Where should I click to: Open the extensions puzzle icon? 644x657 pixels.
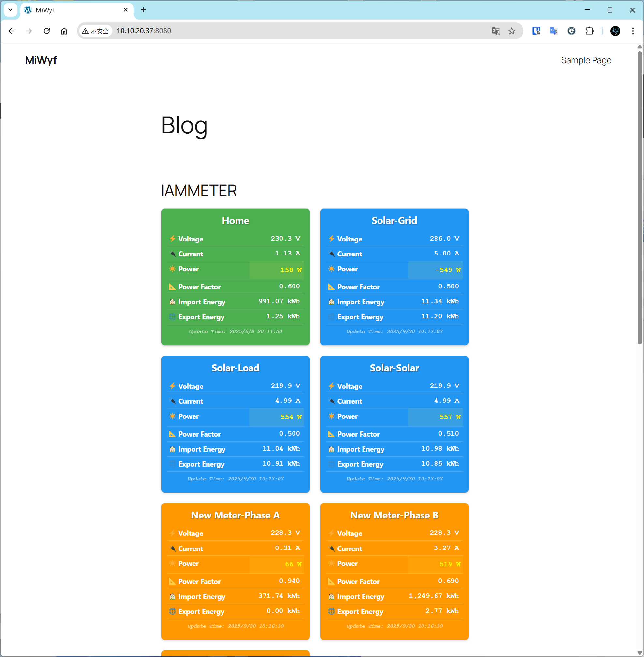tap(589, 31)
